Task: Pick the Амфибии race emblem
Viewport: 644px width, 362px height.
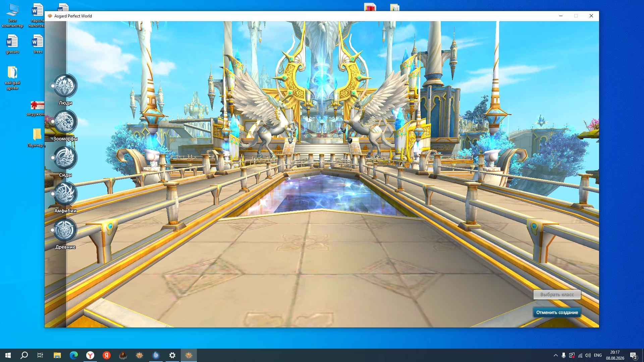Action: point(65,194)
